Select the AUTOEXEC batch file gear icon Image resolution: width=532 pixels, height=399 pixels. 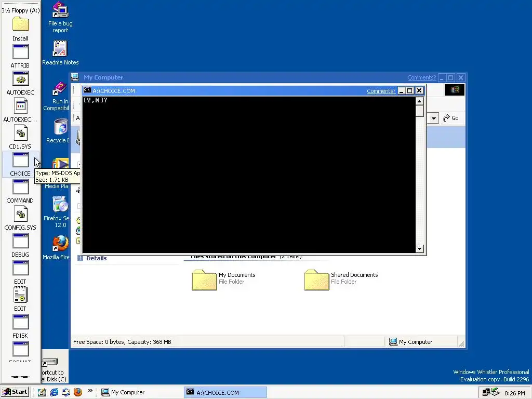pos(20,79)
